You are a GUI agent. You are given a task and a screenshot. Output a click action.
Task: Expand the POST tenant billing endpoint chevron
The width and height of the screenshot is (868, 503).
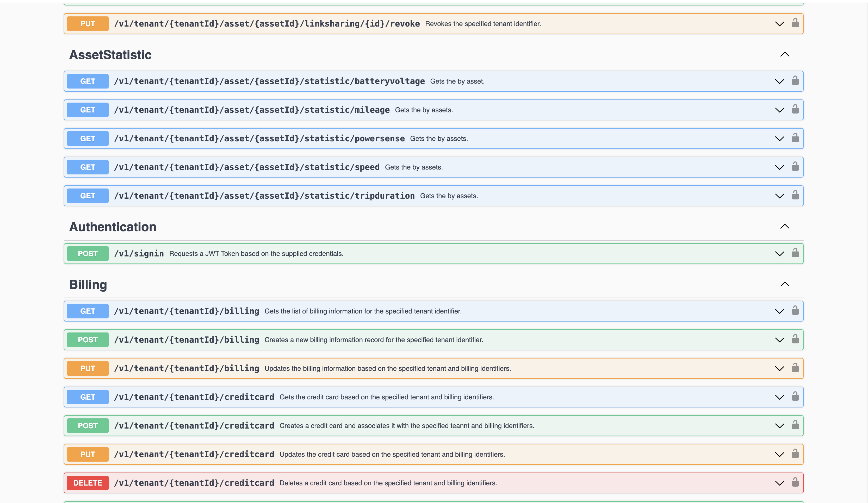[x=779, y=339]
